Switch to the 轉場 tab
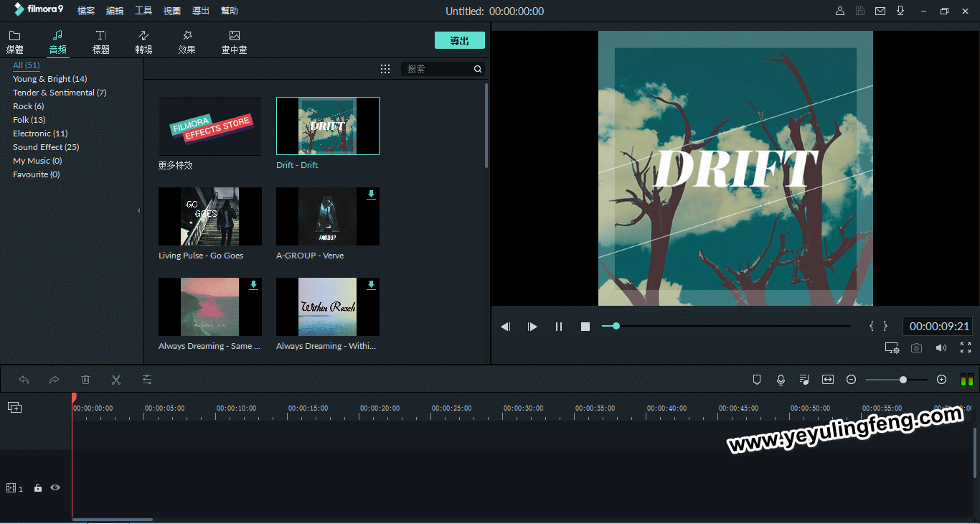The height and width of the screenshot is (524, 980). coord(143,42)
